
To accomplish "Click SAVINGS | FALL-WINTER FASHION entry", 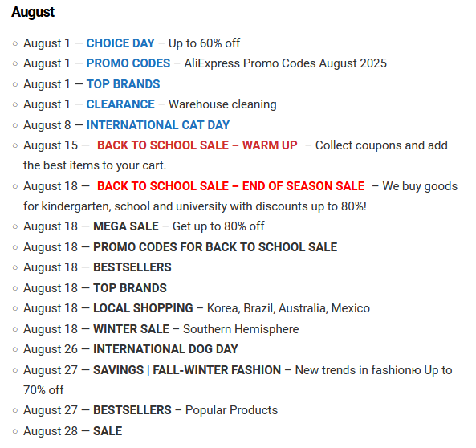I will [187, 370].
